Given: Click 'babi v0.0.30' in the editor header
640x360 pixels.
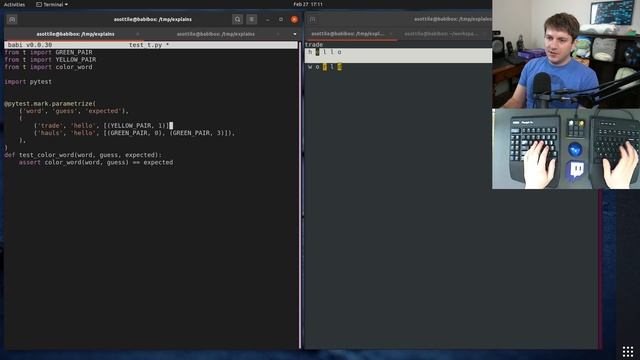Looking at the screenshot, I should click(x=30, y=45).
